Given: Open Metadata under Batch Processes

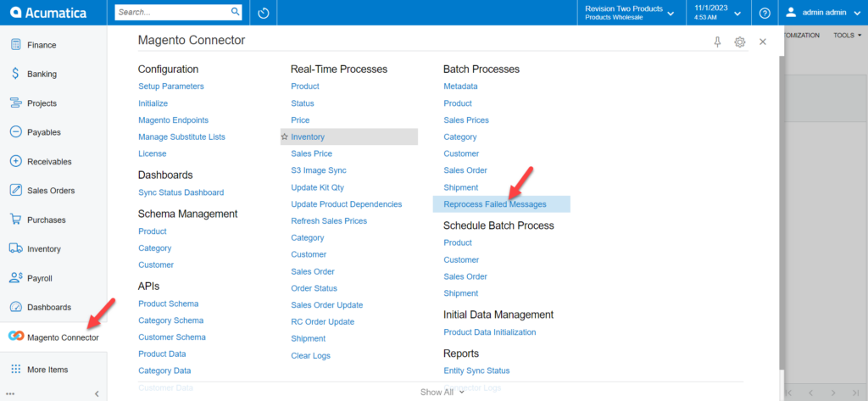Looking at the screenshot, I should (460, 86).
